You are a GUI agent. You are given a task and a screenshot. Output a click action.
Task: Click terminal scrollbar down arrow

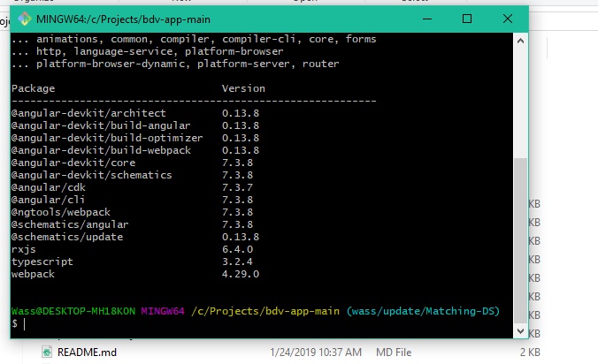tap(520, 331)
